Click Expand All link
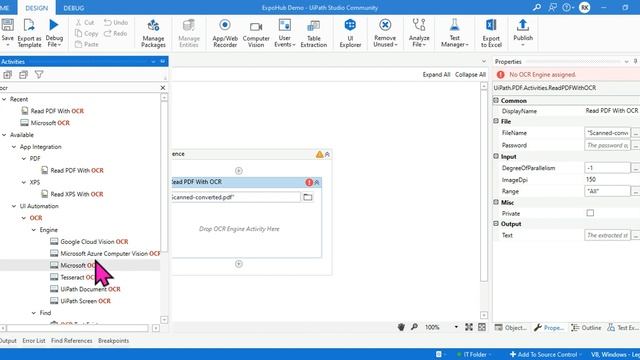The image size is (640, 360). tap(436, 75)
